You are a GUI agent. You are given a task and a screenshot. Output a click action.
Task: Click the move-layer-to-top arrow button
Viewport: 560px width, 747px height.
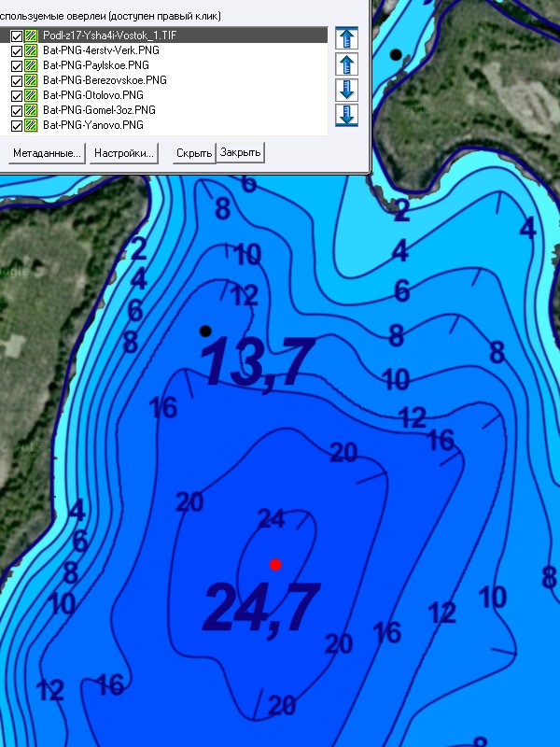(x=346, y=39)
